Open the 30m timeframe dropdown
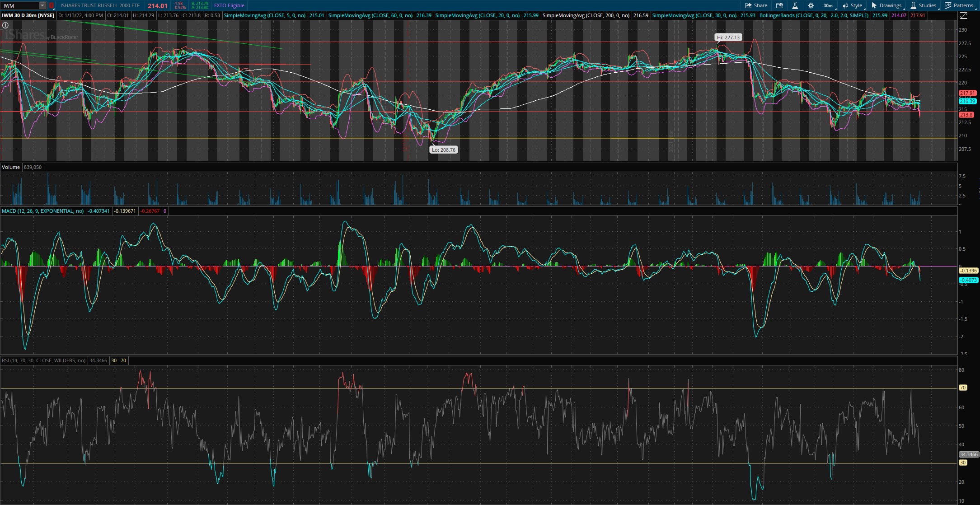 pyautogui.click(x=828, y=5)
